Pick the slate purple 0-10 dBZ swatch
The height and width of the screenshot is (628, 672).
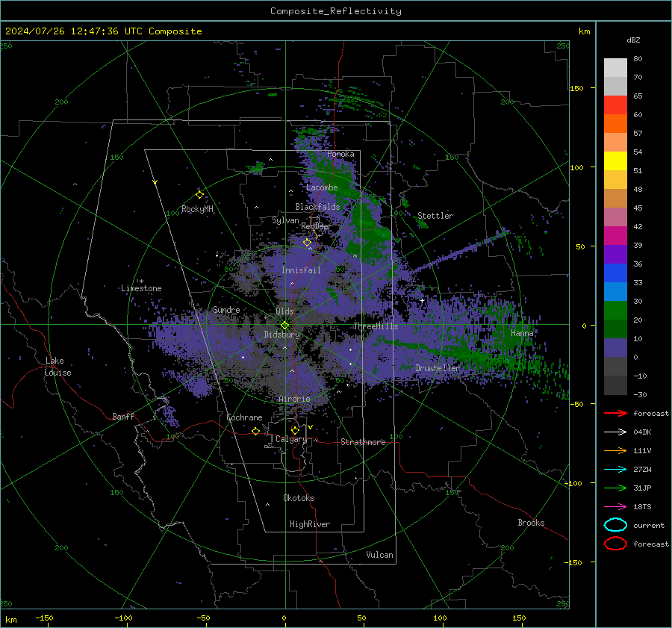[615, 347]
